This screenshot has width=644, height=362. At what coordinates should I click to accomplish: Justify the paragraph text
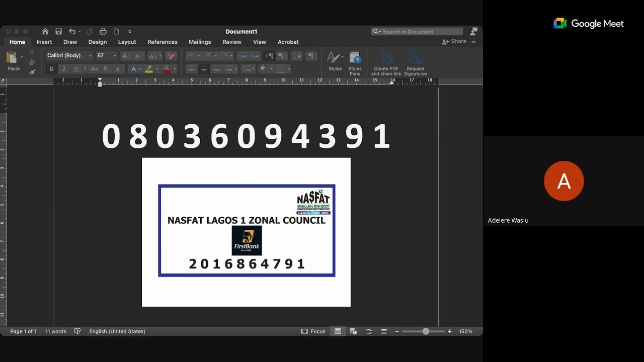[229, 69]
